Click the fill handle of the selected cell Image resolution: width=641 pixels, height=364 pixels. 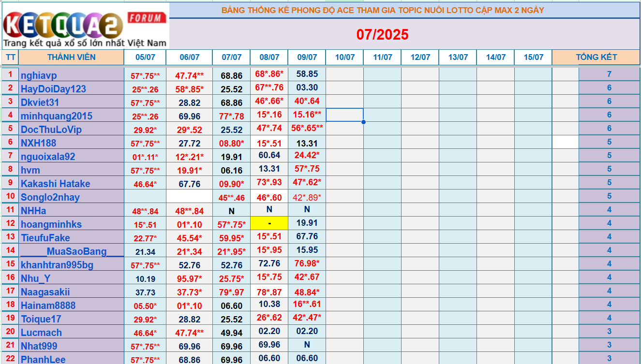[363, 122]
